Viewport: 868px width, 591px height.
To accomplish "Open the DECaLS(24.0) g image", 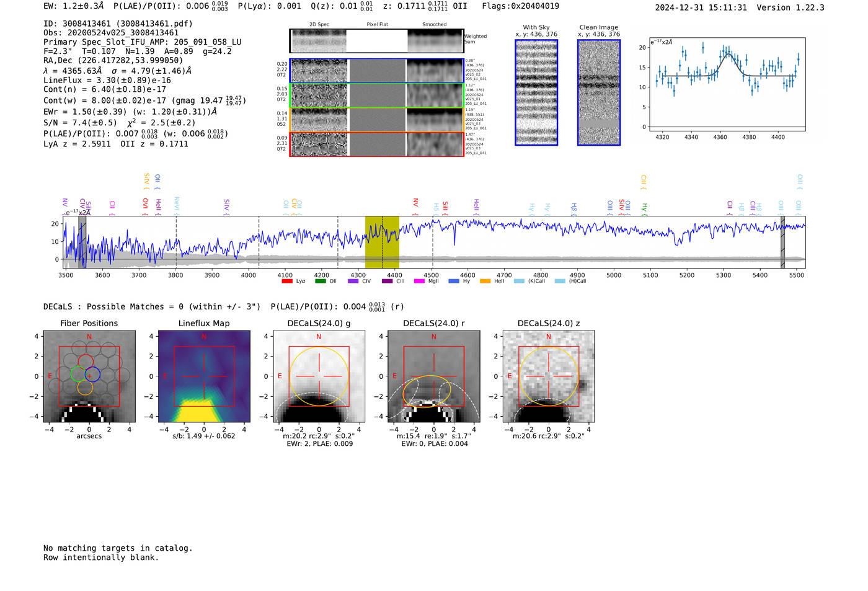I will (319, 376).
